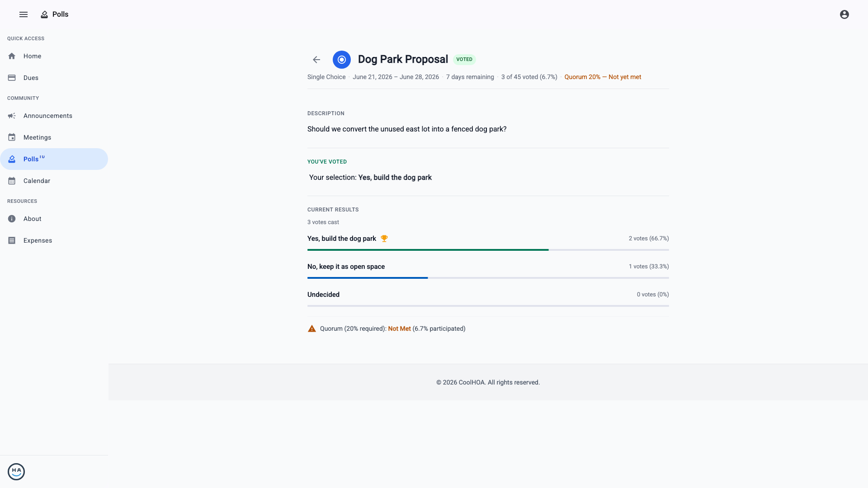Click 'June 21, 2026 – June 28, 2026' dates
Image resolution: width=868 pixels, height=488 pixels.
tap(396, 77)
